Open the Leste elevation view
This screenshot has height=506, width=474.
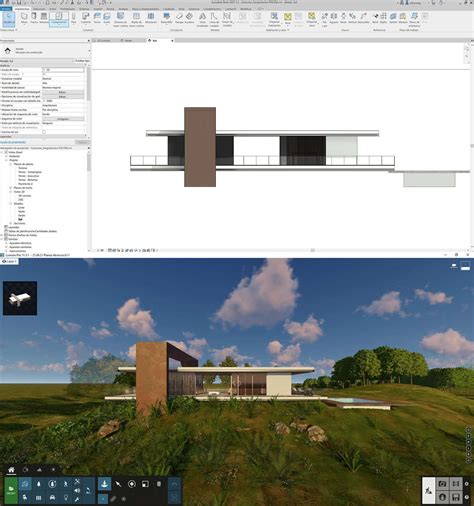pyautogui.click(x=21, y=208)
